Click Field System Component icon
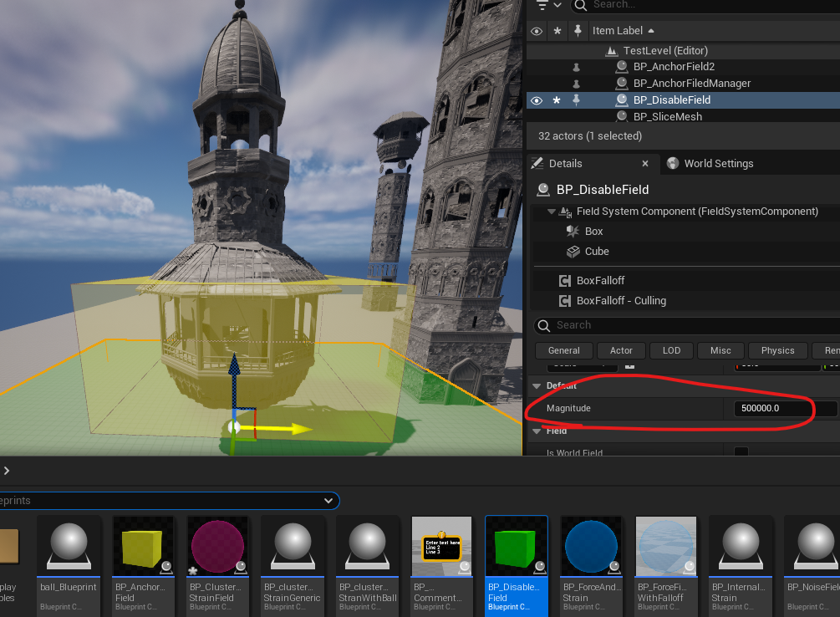840x617 pixels. pos(565,212)
